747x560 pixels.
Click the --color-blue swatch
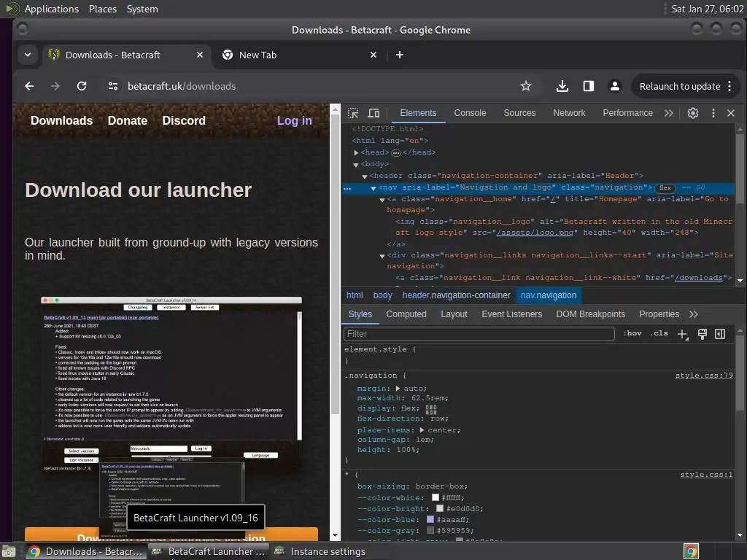pos(430,519)
